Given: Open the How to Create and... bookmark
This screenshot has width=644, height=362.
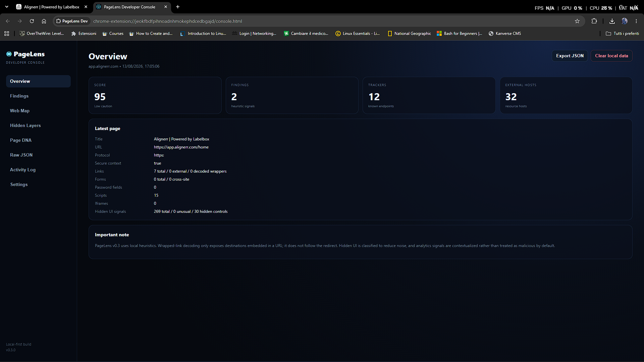Looking at the screenshot, I should (x=151, y=34).
